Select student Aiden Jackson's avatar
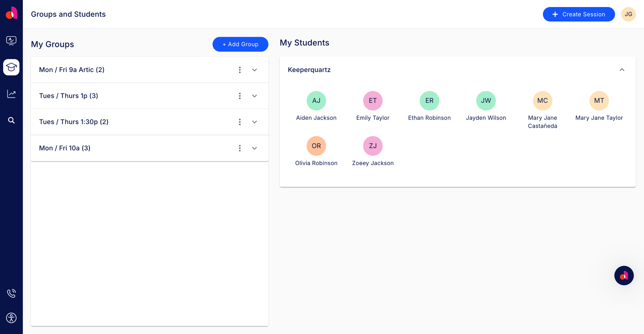The image size is (644, 334). point(316,101)
